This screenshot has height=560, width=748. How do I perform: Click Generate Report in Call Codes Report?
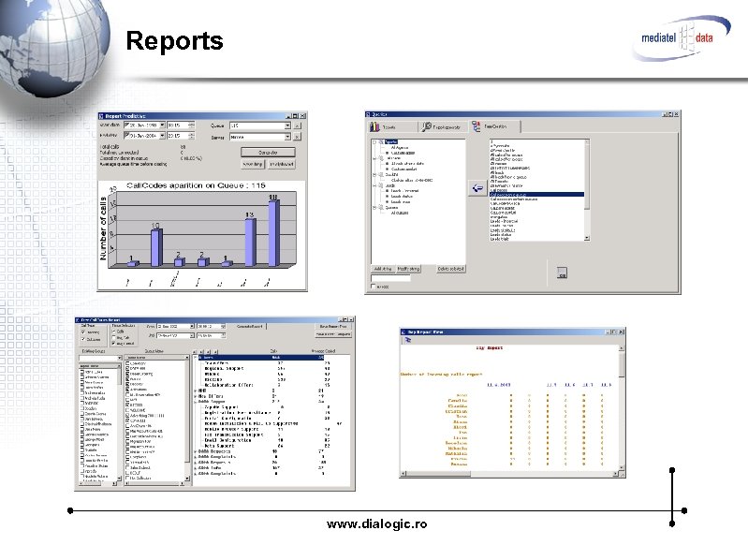(250, 327)
